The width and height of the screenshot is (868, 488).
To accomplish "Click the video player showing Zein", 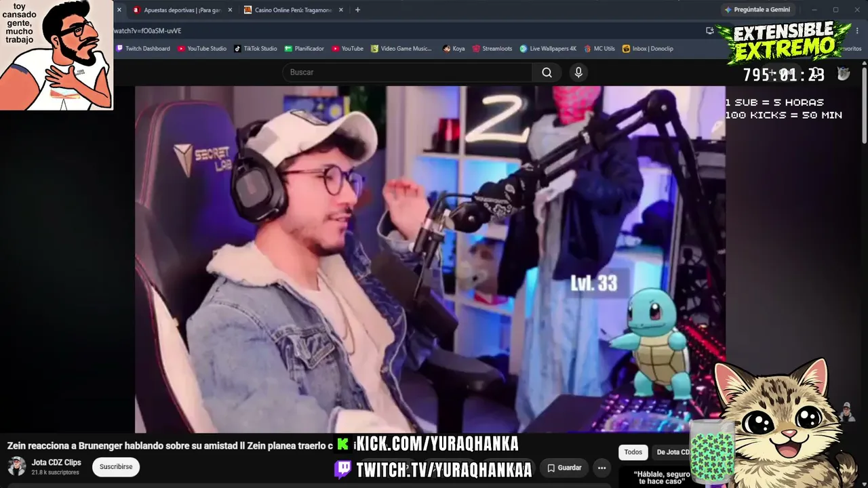I will click(430, 259).
